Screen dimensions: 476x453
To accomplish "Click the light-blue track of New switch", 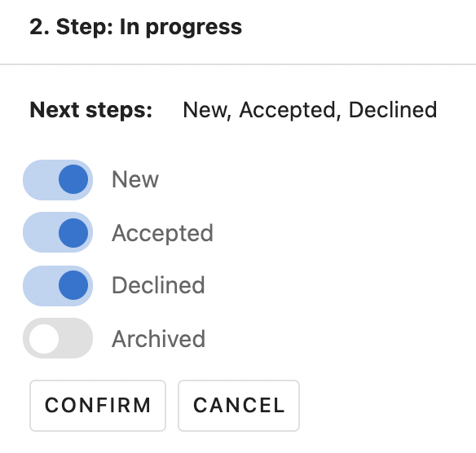I will click(x=39, y=179).
